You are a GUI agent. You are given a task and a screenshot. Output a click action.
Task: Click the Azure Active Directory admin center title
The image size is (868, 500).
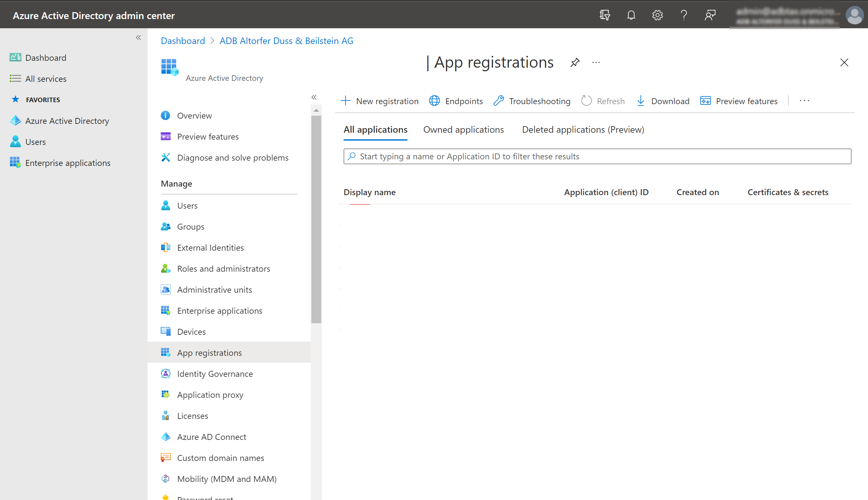[94, 15]
